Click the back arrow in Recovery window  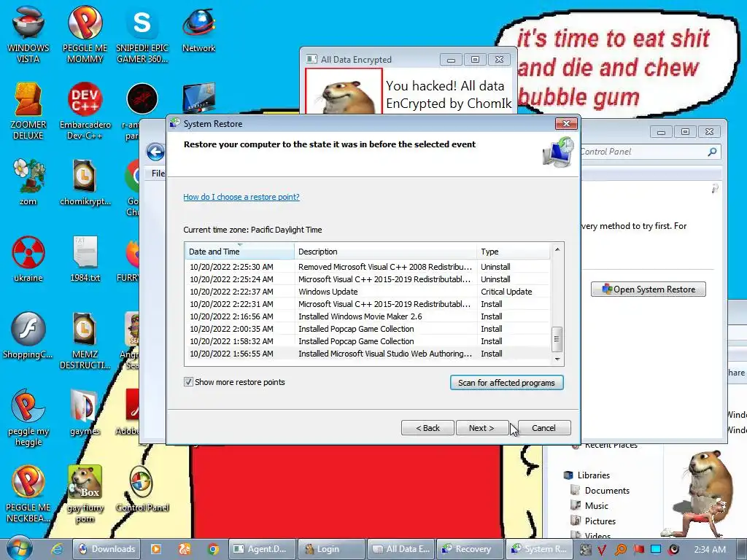[x=155, y=152]
